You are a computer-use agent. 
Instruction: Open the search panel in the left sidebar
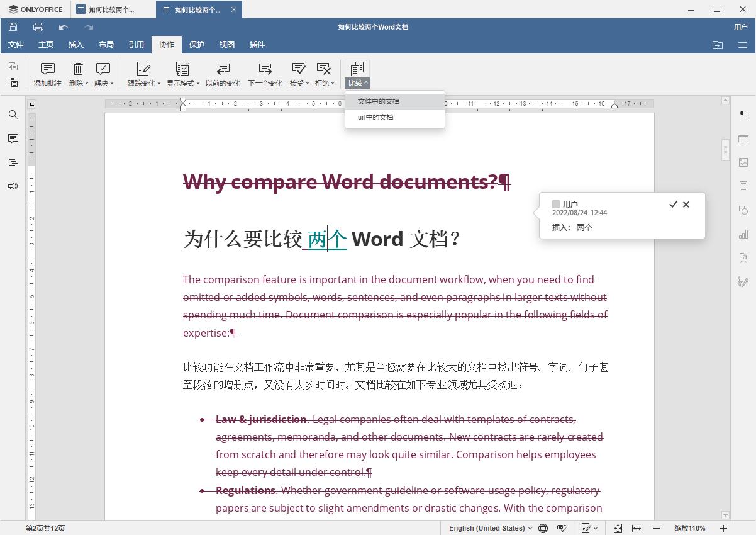(13, 115)
